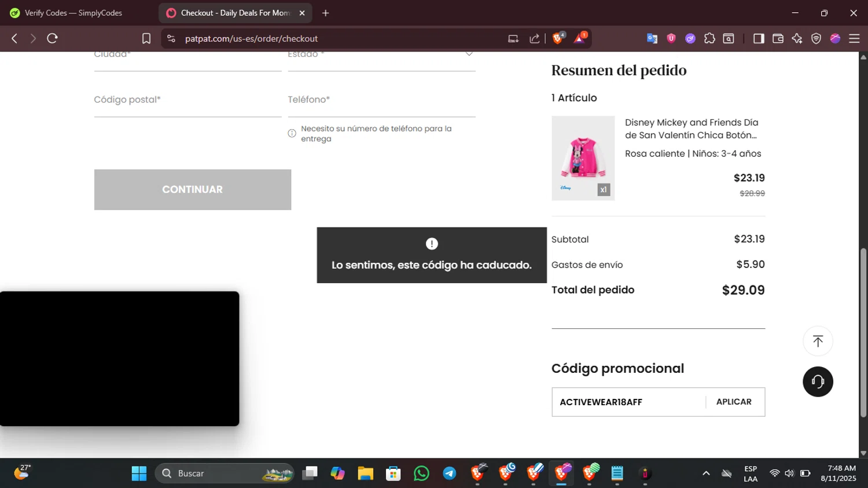
Task: Click the "1 Artículo" item count text
Action: [574, 98]
